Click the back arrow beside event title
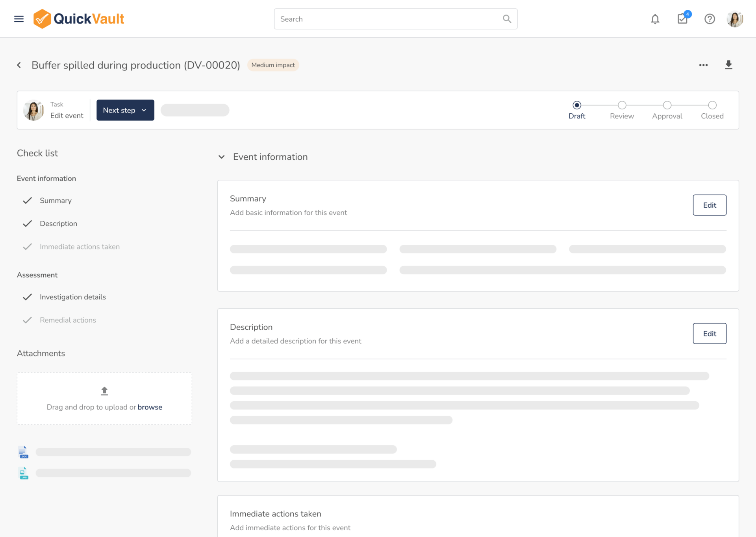 (19, 65)
